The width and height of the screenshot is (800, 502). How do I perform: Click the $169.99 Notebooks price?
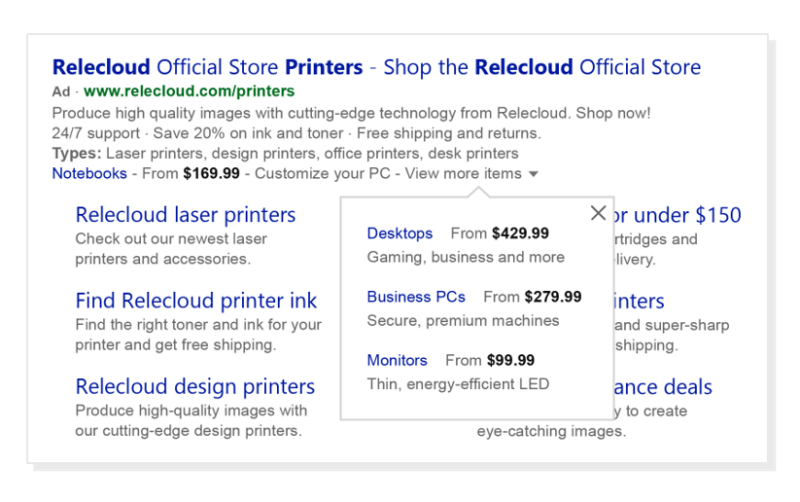pos(211,173)
